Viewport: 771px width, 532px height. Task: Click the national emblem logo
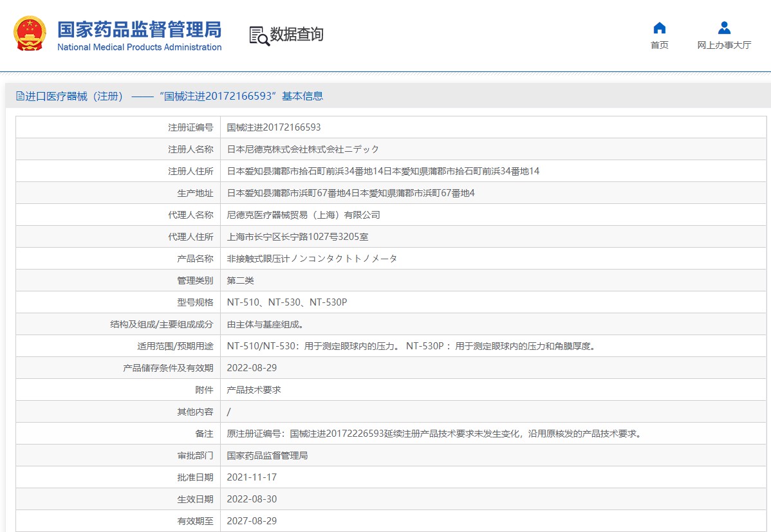pos(30,33)
